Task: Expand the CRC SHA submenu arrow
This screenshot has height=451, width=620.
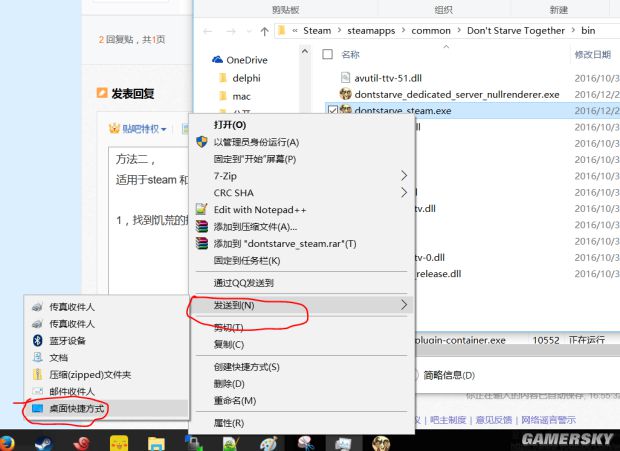Action: (x=404, y=192)
